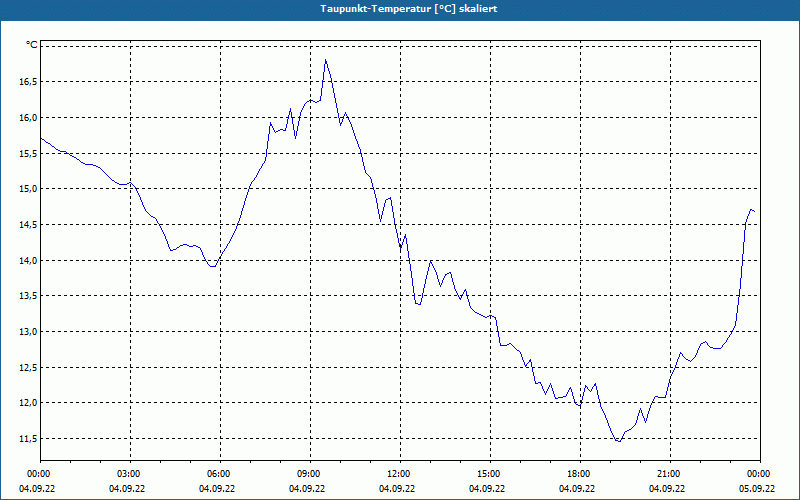Click the 04.09.22 date under 21:00
This screenshot has width=800, height=500.
tap(667, 489)
